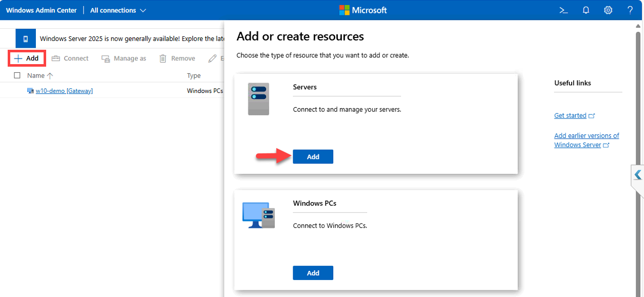Image resolution: width=644 pixels, height=297 pixels.
Task: Click the Remove toolbar button
Action: 177,58
